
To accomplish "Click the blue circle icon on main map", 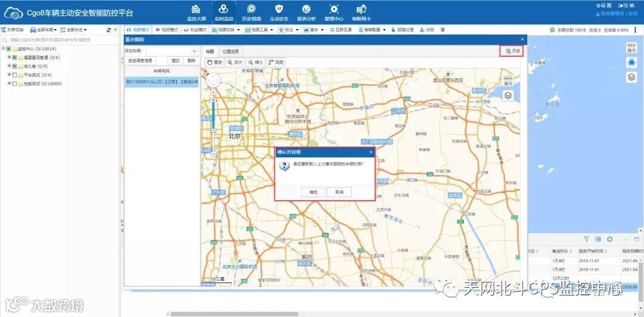I will click(631, 62).
